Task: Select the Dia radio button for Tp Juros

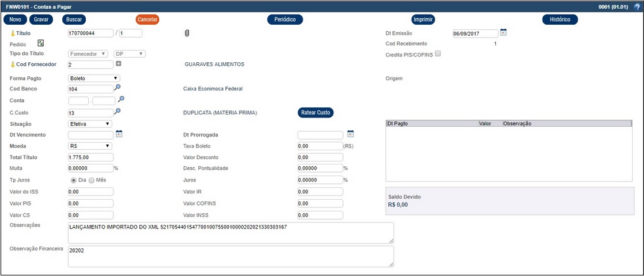Action: tap(74, 180)
